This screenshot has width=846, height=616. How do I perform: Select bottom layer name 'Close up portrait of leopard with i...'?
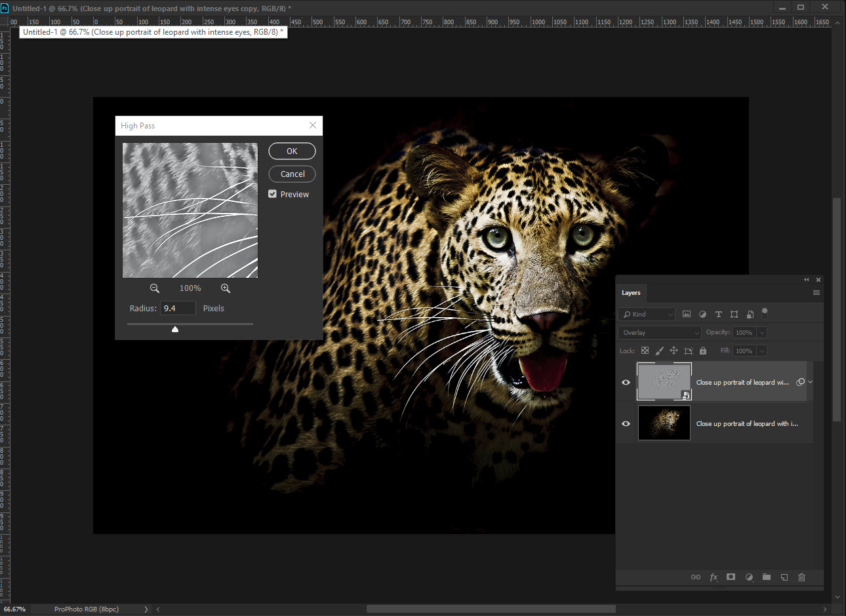[747, 424]
